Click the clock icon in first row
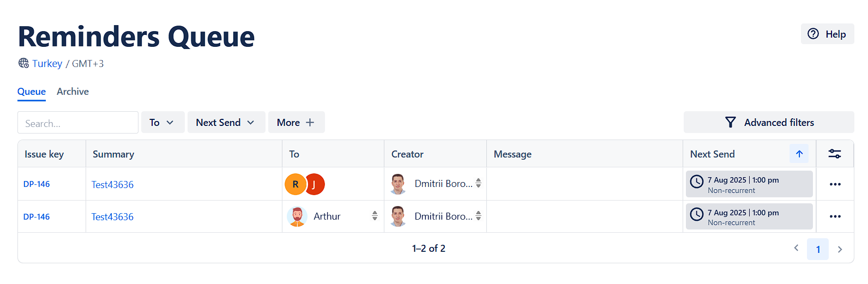 pyautogui.click(x=697, y=182)
